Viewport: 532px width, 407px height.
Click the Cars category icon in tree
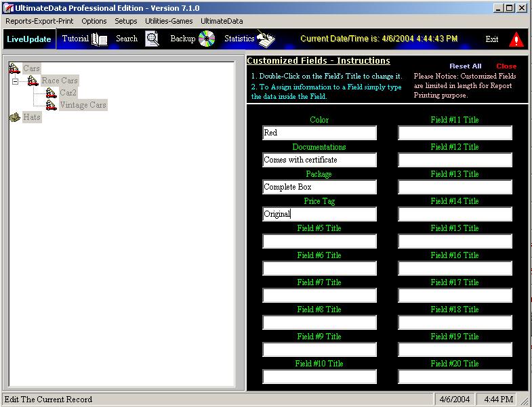(x=14, y=68)
